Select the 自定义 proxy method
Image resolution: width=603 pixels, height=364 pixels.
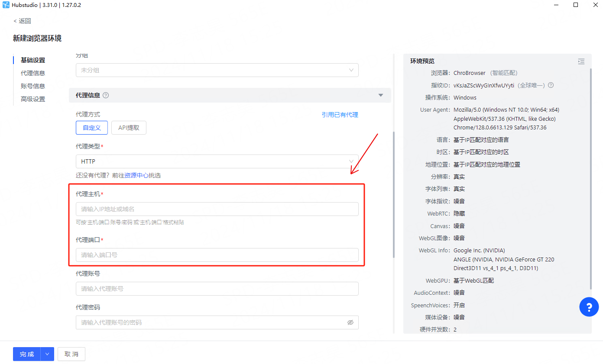click(x=92, y=128)
